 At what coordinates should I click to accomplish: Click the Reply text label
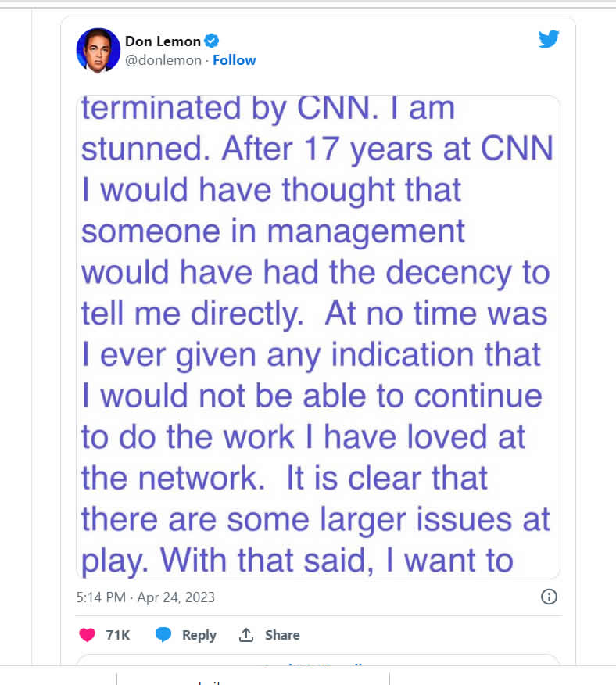(199, 635)
